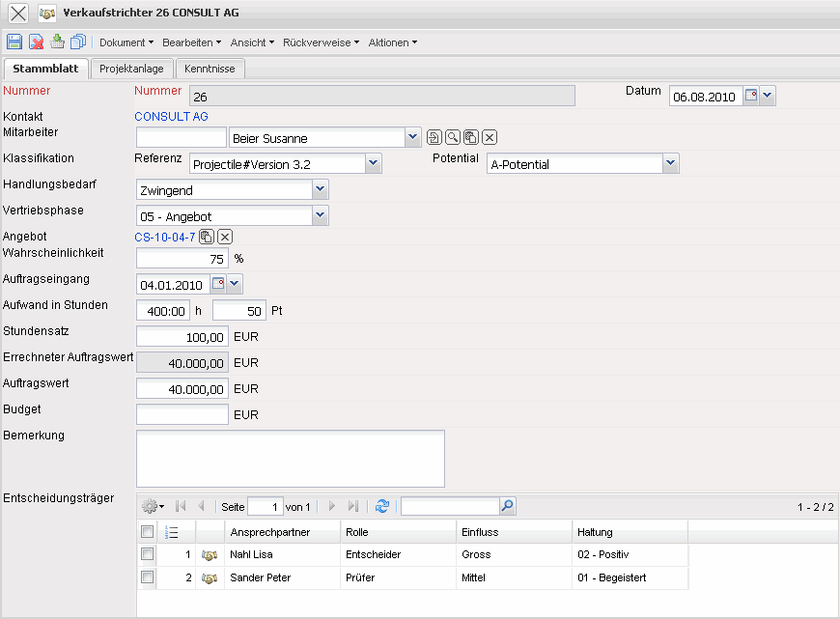Open the Potential dropdown list
Viewport: 840px width, 619px height.
point(671,164)
